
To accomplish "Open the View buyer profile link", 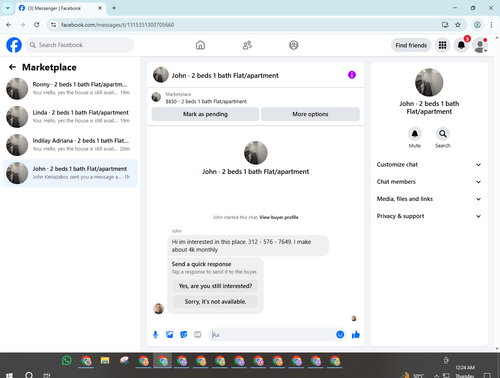I will coord(279,217).
